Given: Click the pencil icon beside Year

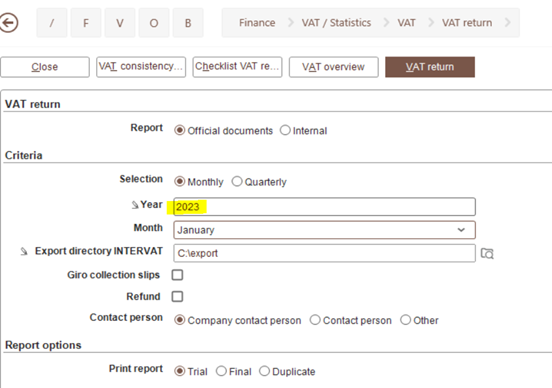Looking at the screenshot, I should [x=135, y=205].
